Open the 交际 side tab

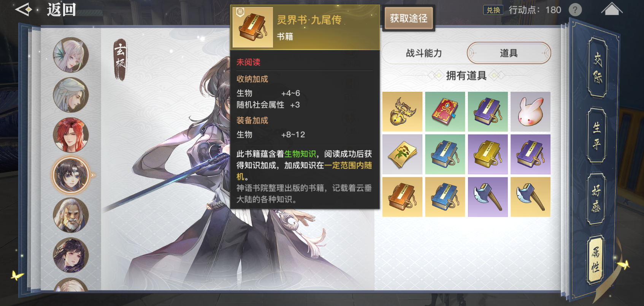pyautogui.click(x=597, y=68)
